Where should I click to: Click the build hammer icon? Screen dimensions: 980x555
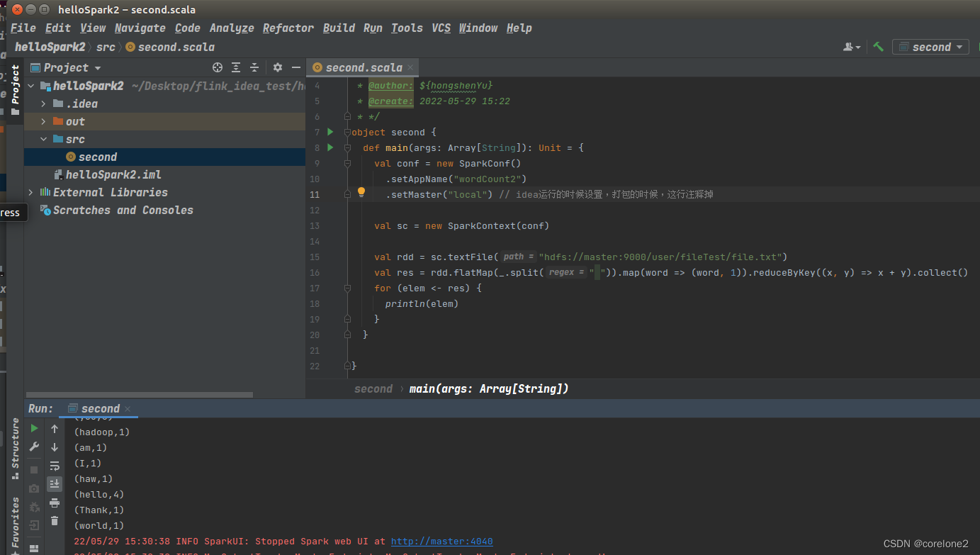(x=878, y=47)
